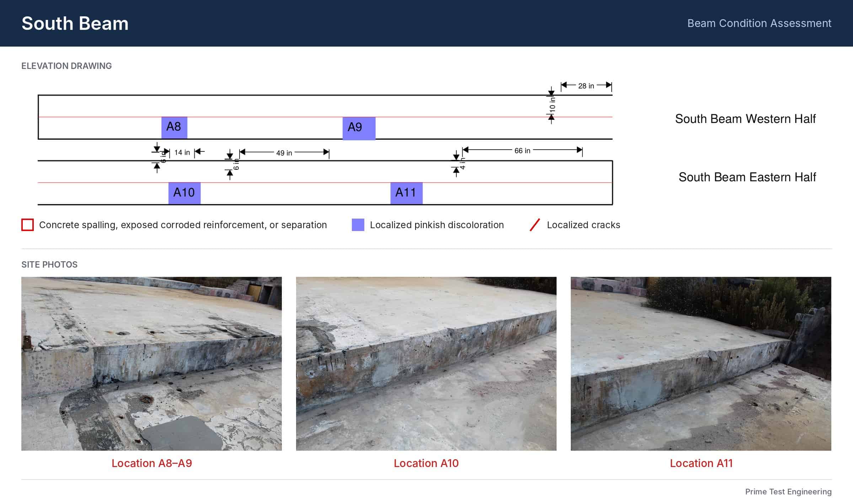Click the Prime Test Engineering footer text
Viewport: 853px width, 504px height.
point(788,492)
